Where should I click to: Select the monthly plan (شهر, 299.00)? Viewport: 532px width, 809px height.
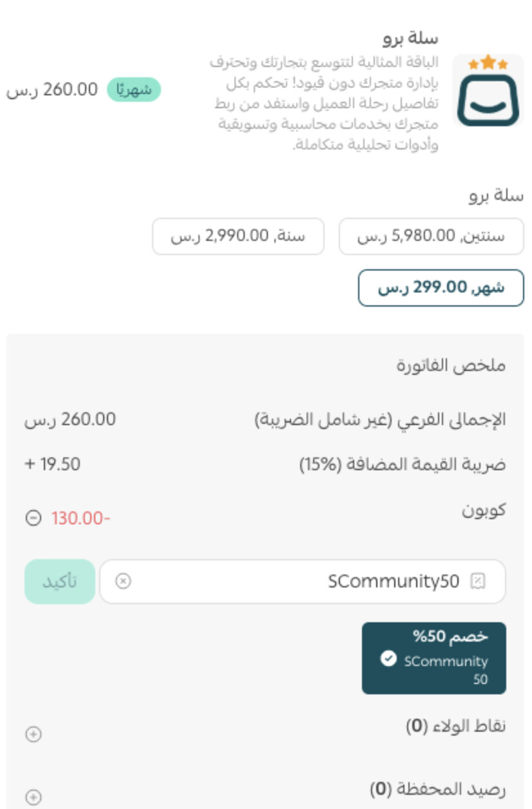(441, 288)
